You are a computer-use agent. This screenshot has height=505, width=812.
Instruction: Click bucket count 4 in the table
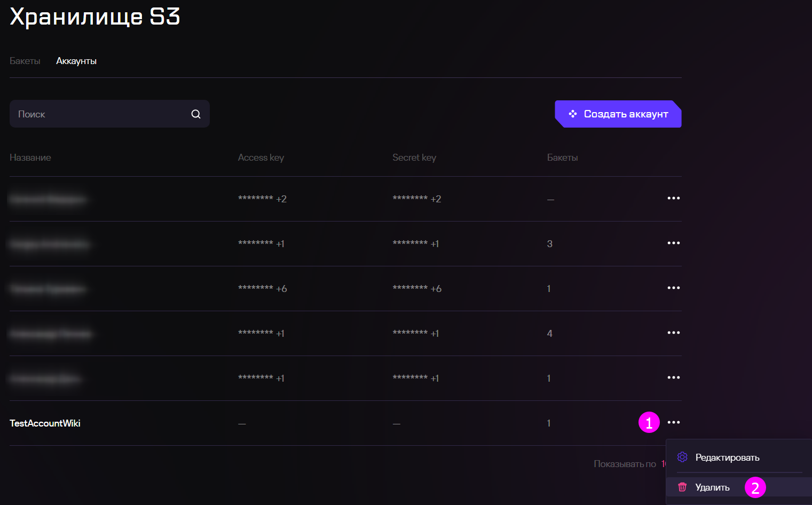(550, 334)
